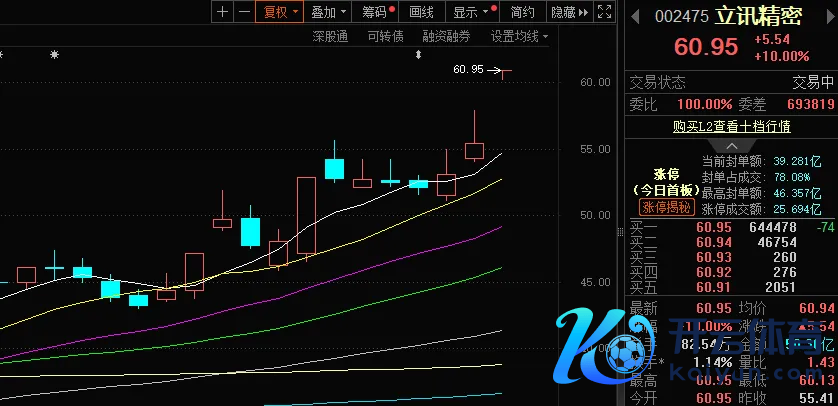Toggle the 画线 drawing tool
Screen dimensions: 838x406
(422, 12)
